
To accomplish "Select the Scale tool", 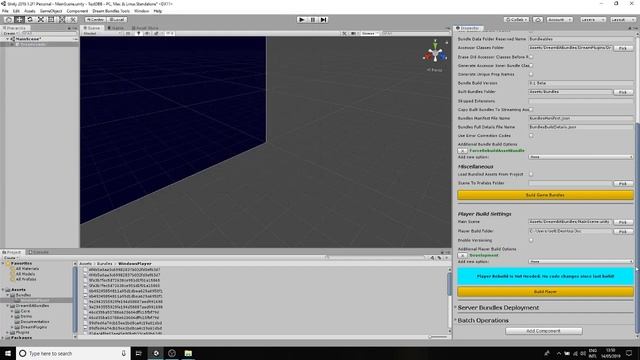I will tap(40, 20).
